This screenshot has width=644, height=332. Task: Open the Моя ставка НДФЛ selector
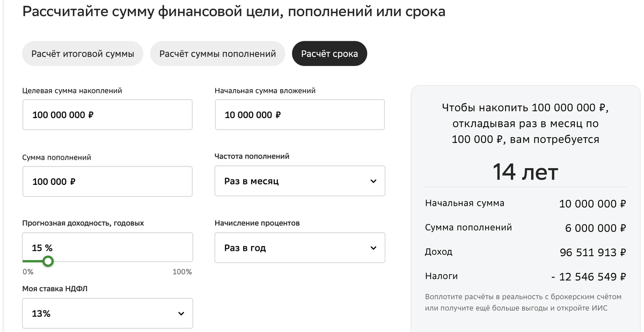tap(107, 313)
